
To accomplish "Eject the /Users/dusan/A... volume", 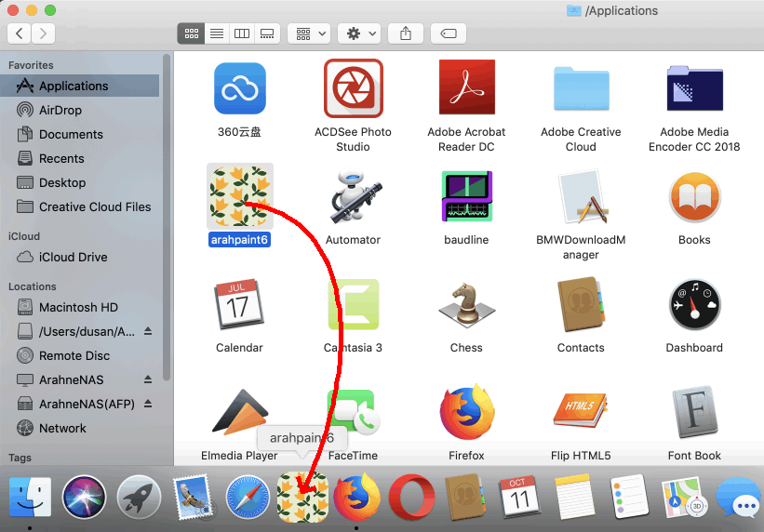I will (148, 331).
